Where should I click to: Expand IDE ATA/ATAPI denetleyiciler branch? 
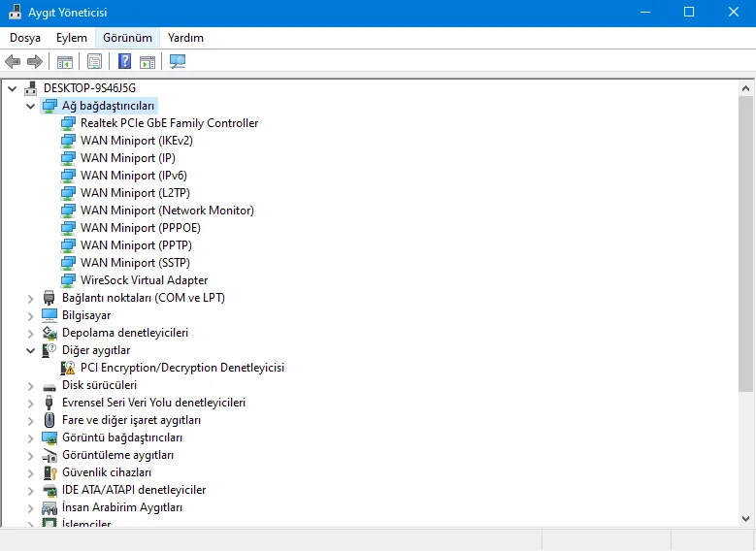[30, 491]
